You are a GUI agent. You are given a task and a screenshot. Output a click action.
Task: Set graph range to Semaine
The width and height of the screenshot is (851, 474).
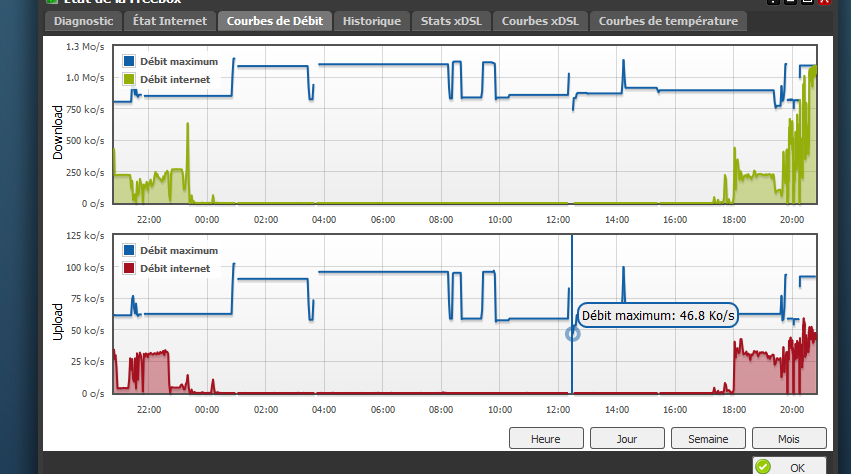tap(708, 438)
